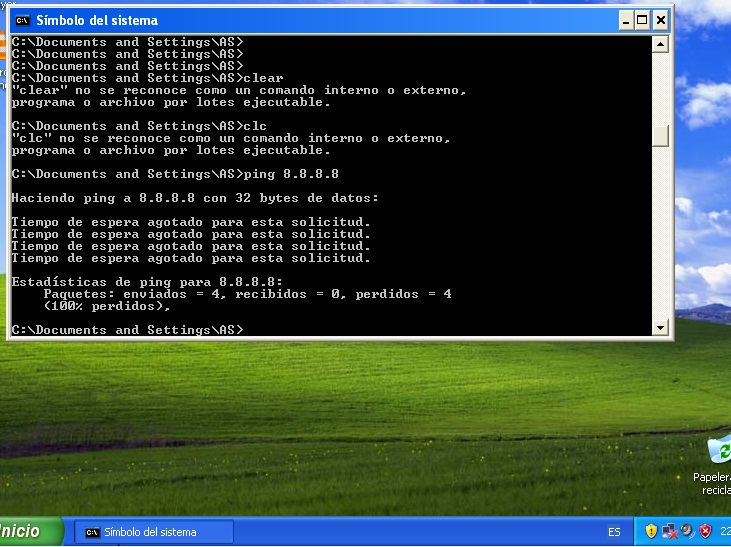This screenshot has height=547, width=731.
Task: Click the console scrollbar up arrow
Action: coord(660,44)
